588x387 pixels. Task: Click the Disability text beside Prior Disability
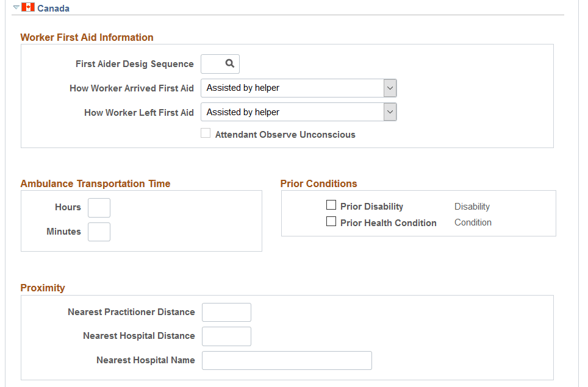click(x=471, y=207)
